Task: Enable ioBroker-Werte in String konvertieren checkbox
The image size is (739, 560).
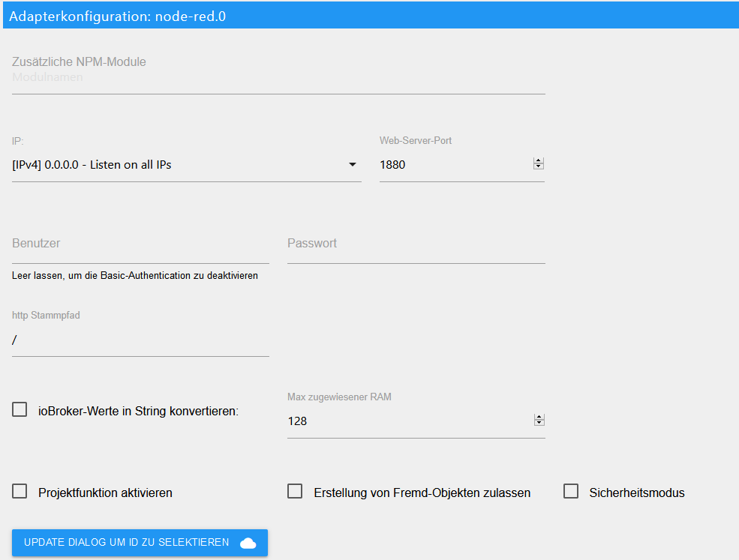Action: 20,409
